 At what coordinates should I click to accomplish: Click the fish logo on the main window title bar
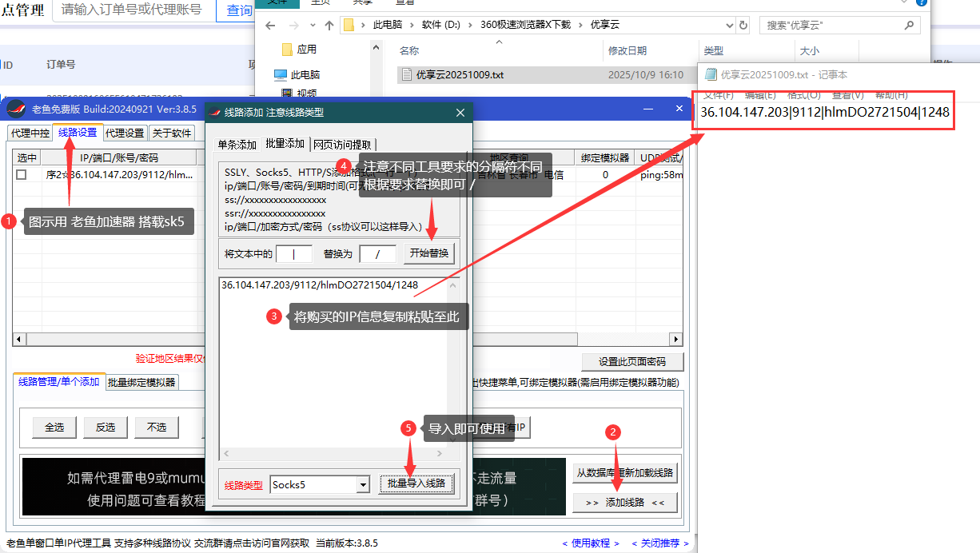pos(17,109)
